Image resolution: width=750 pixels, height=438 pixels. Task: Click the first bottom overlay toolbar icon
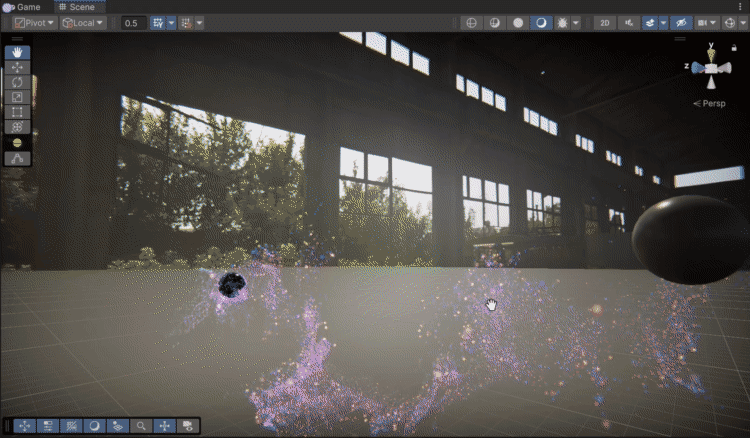pos(25,426)
